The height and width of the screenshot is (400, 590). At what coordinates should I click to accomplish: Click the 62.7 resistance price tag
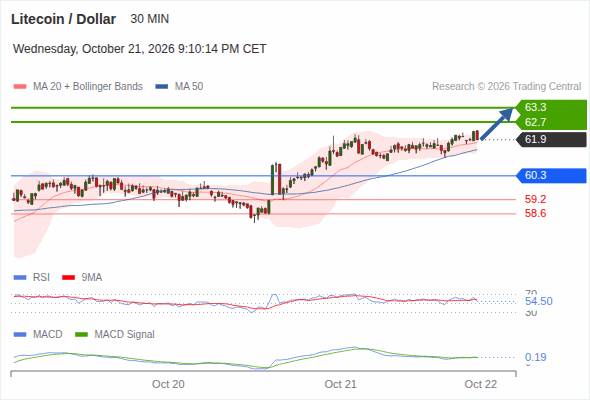551,122
